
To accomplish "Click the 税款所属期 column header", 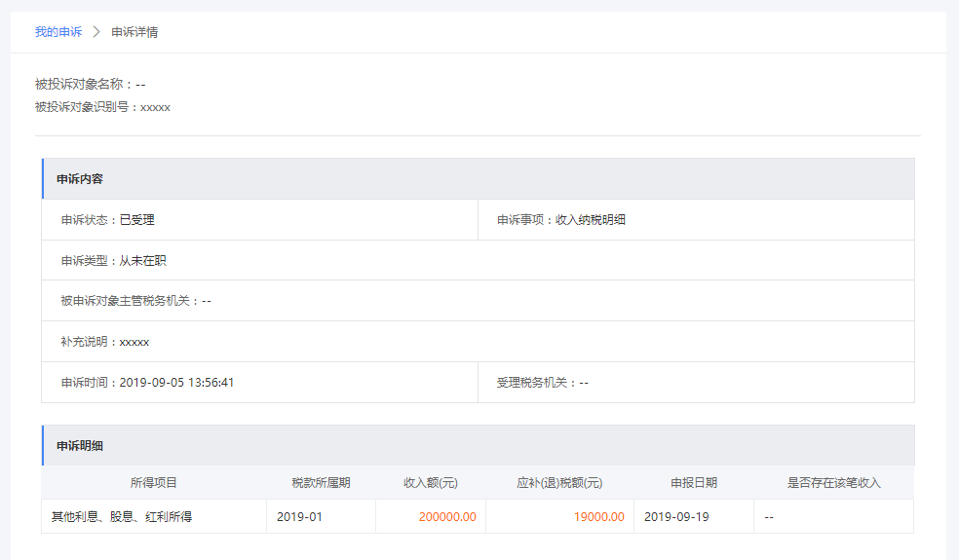I will point(321,483).
